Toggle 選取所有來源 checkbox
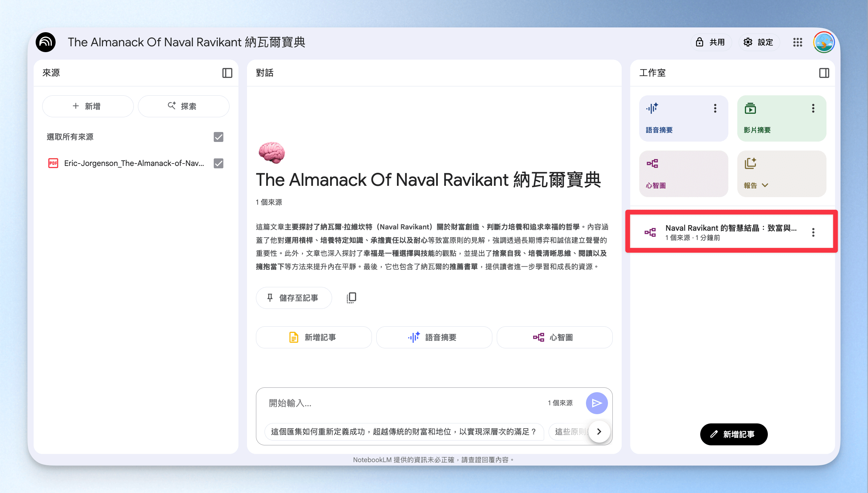Viewport: 868px width, 493px height. 219,137
